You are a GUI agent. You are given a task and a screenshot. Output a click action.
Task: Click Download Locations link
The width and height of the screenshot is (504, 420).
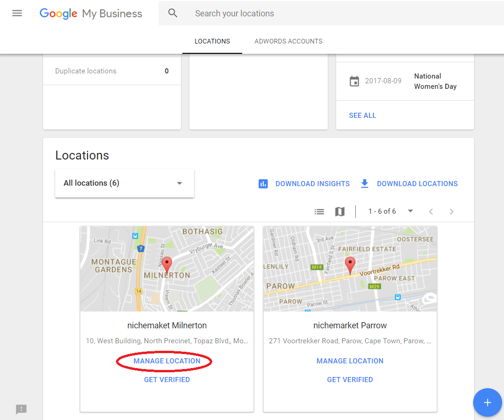tap(417, 184)
